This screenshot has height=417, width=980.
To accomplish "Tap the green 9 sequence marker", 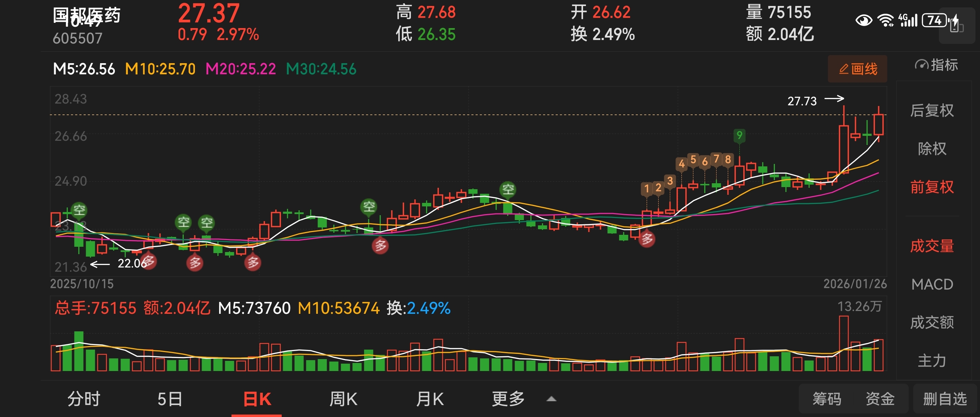I will pyautogui.click(x=739, y=135).
